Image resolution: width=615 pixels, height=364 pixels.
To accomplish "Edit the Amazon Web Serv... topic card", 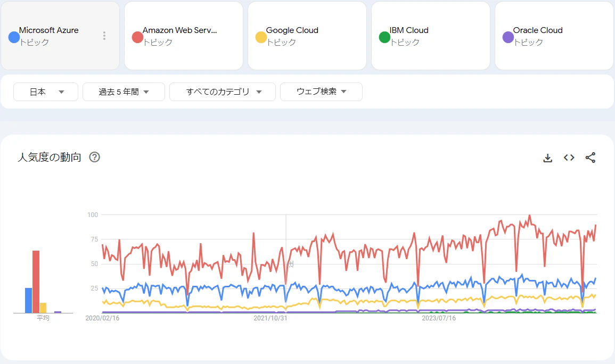I will coord(184,36).
